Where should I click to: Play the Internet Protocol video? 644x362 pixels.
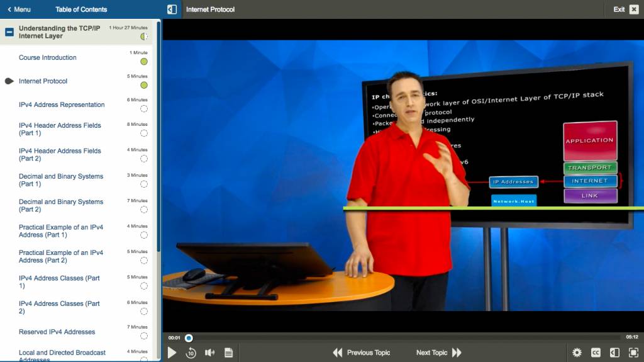click(x=172, y=353)
